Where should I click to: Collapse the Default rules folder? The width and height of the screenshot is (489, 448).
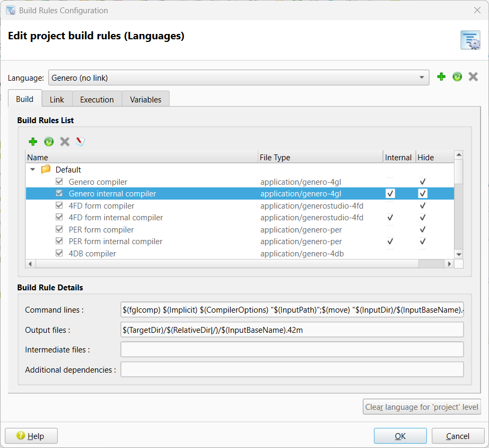click(x=32, y=169)
